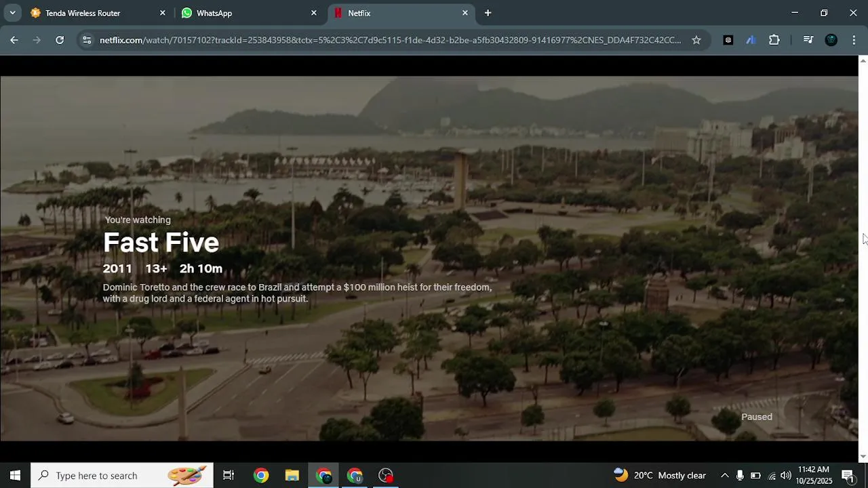
Task: View site information for netflix.com
Action: pos(87,40)
